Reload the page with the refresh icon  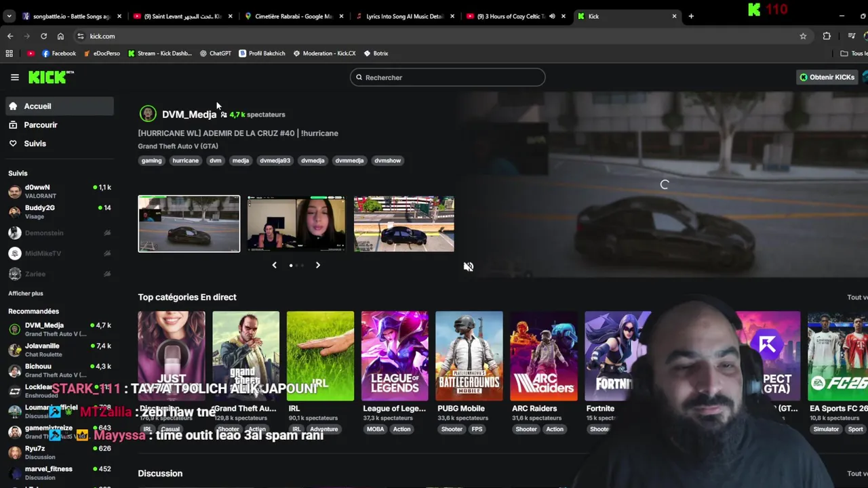pos(43,36)
